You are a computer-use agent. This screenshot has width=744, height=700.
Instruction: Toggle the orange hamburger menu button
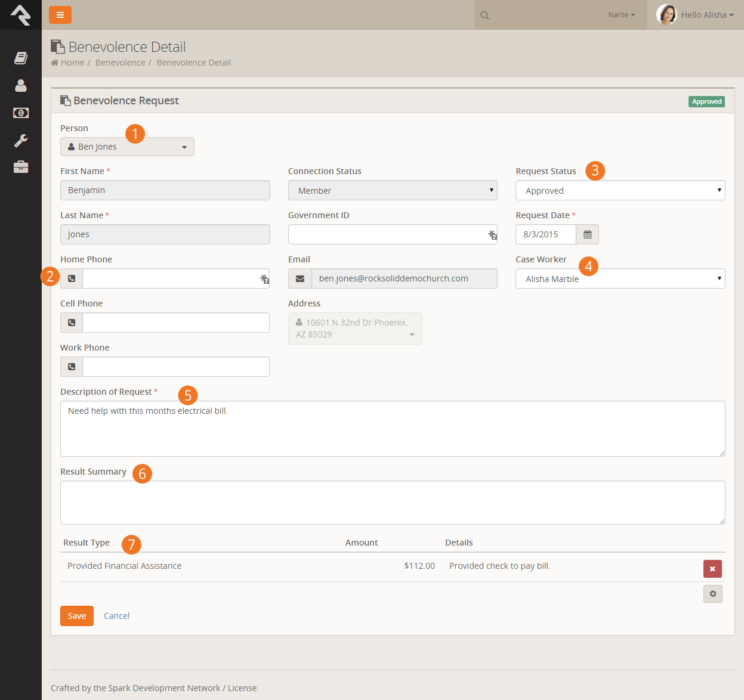(60, 15)
